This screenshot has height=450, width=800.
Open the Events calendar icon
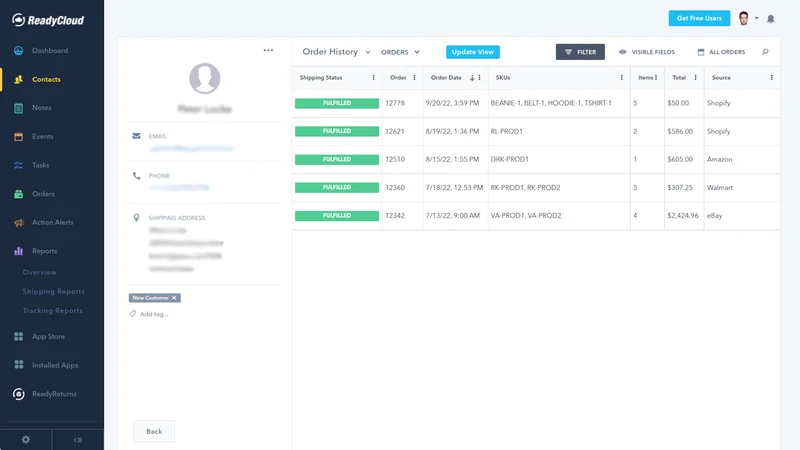pyautogui.click(x=18, y=136)
